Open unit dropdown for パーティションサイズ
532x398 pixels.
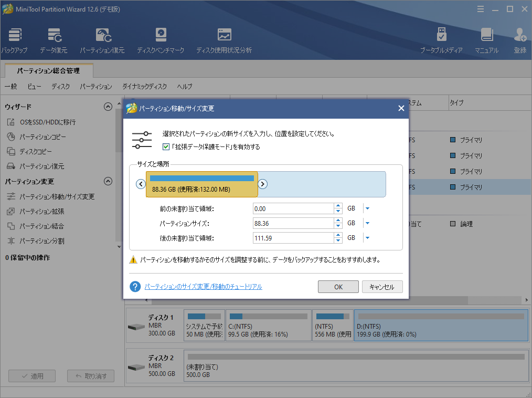[x=367, y=223]
